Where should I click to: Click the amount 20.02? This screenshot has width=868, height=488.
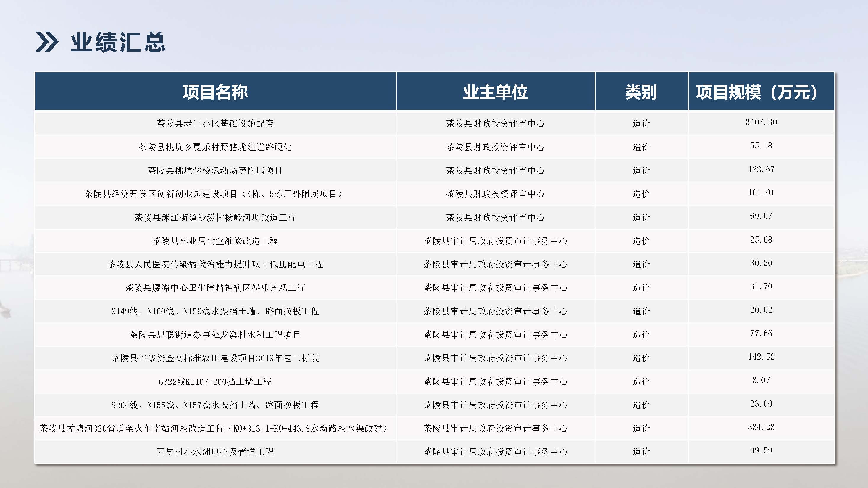pos(761,310)
